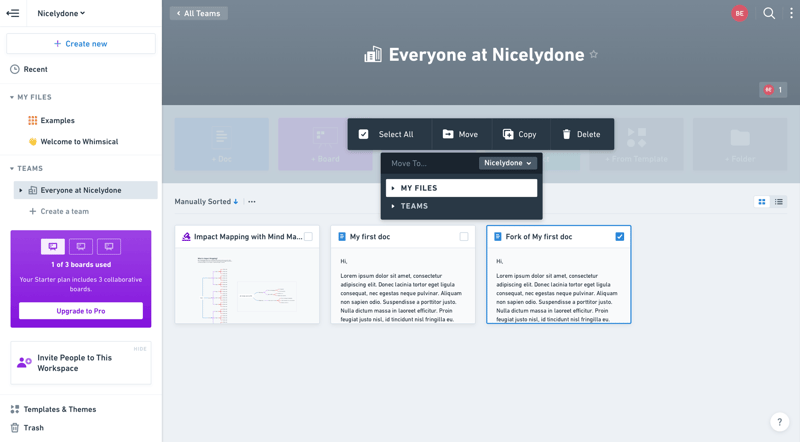
Task: Open Templates & Themes
Action: coord(54,409)
